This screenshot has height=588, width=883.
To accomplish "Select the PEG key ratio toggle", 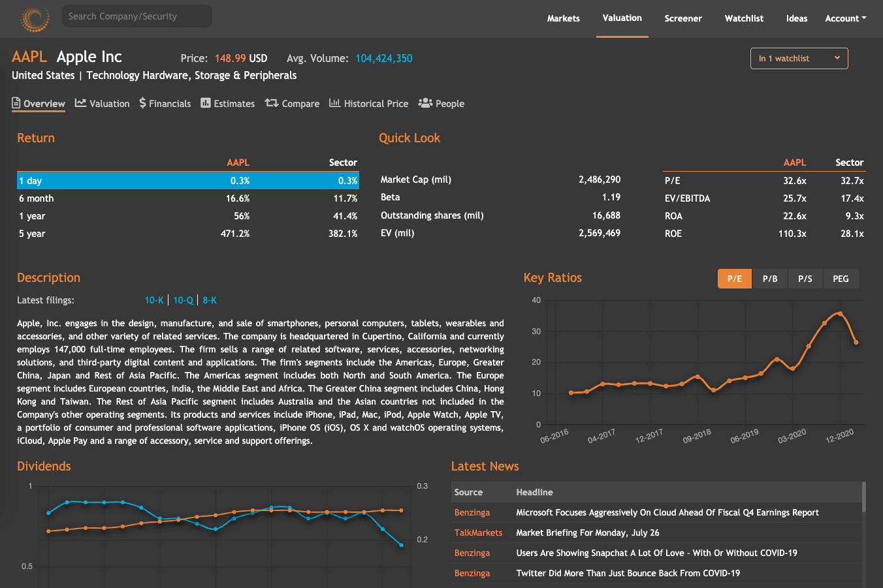I will point(841,279).
